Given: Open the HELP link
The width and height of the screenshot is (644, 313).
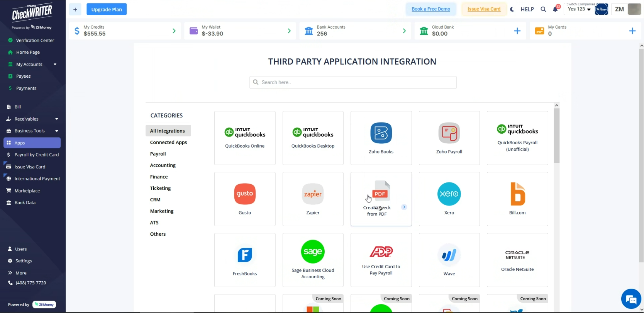Looking at the screenshot, I should click(x=527, y=9).
